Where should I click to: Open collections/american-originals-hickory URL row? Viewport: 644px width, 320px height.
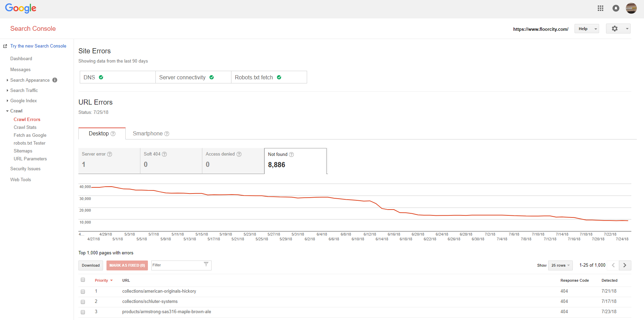[159, 291]
